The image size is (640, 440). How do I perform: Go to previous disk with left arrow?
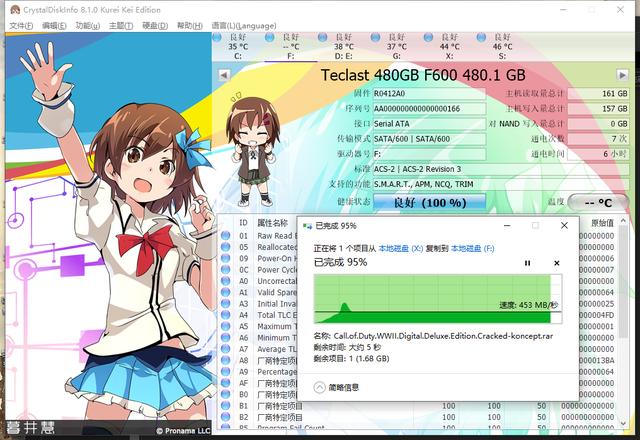tap(224, 75)
